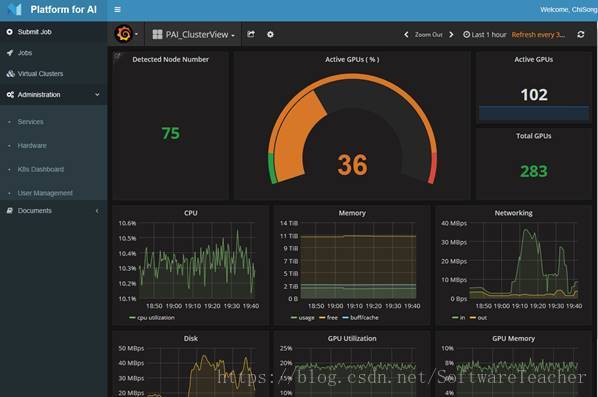Open K8s Dashboard menu item
Screen dimensions: 598x397
[41, 169]
